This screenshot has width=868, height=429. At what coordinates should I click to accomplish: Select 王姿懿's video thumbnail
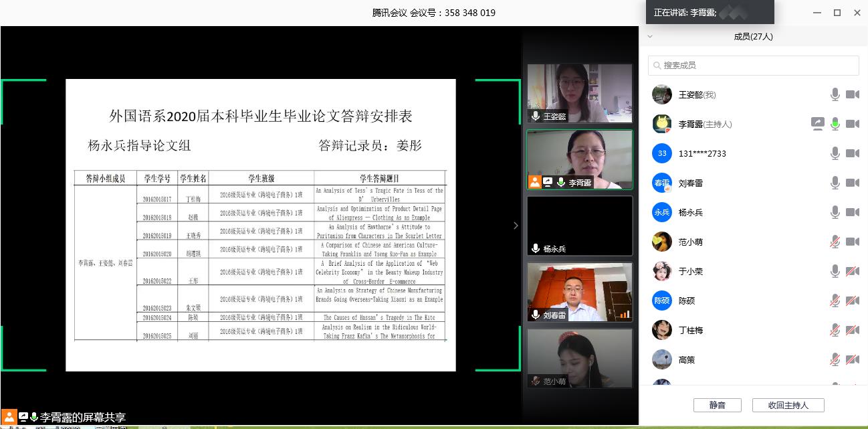[x=579, y=93]
